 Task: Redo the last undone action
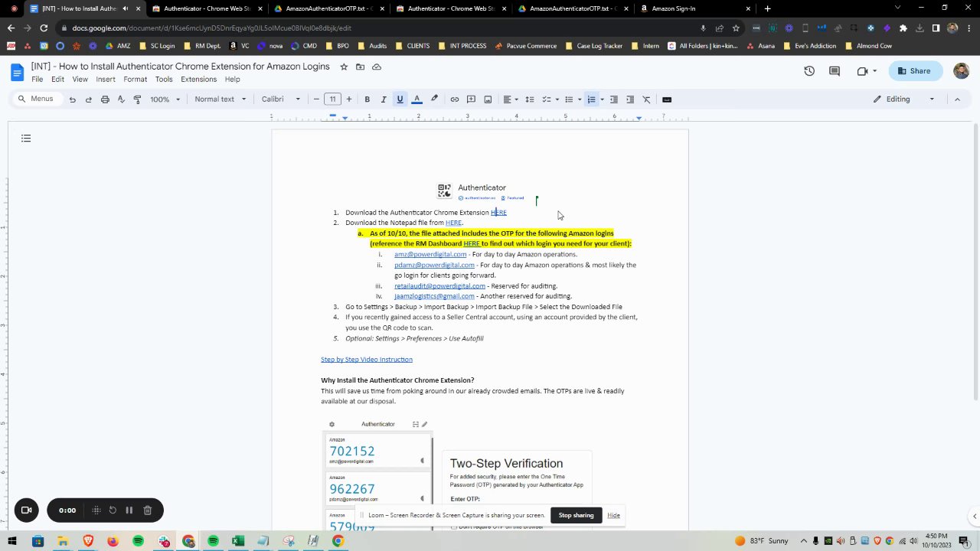pos(88,99)
